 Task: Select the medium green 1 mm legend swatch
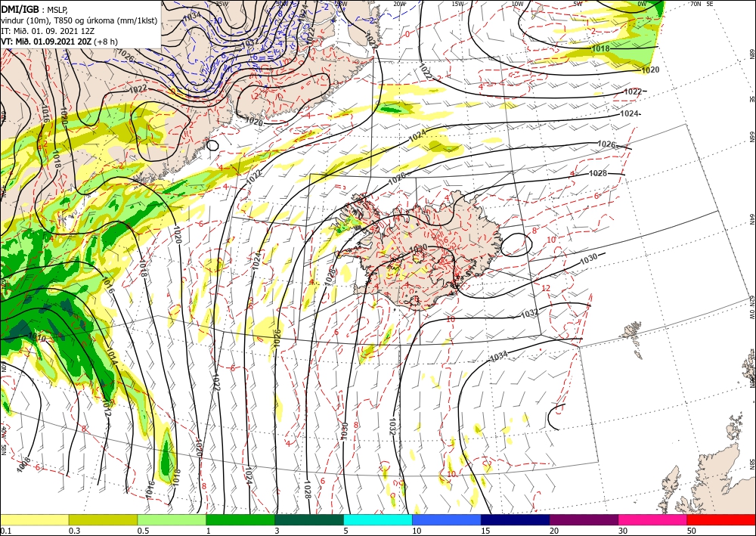[x=240, y=519]
